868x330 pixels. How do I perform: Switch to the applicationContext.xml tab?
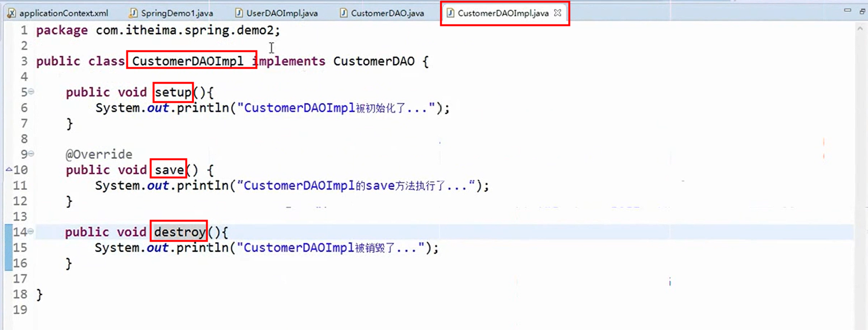[63, 13]
